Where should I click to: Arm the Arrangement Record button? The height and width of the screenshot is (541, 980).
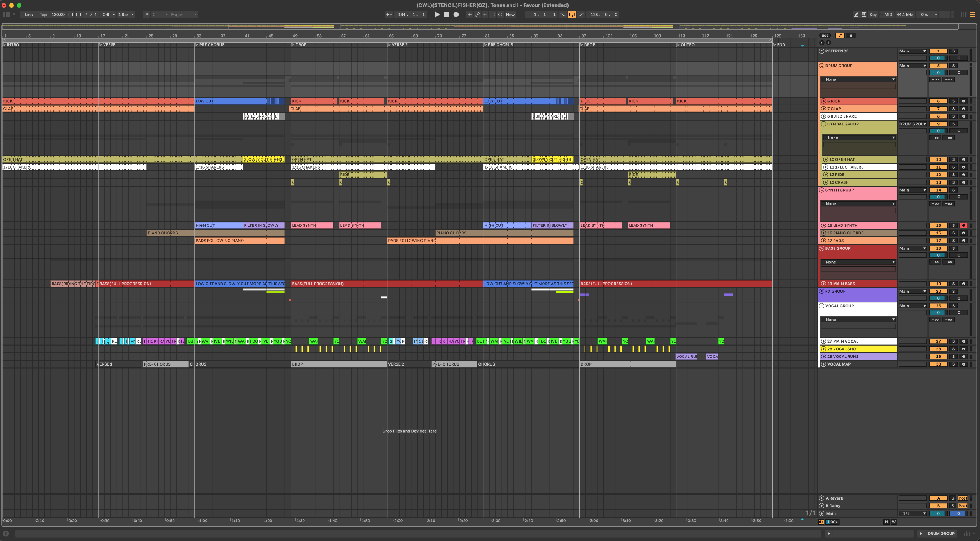tap(456, 15)
